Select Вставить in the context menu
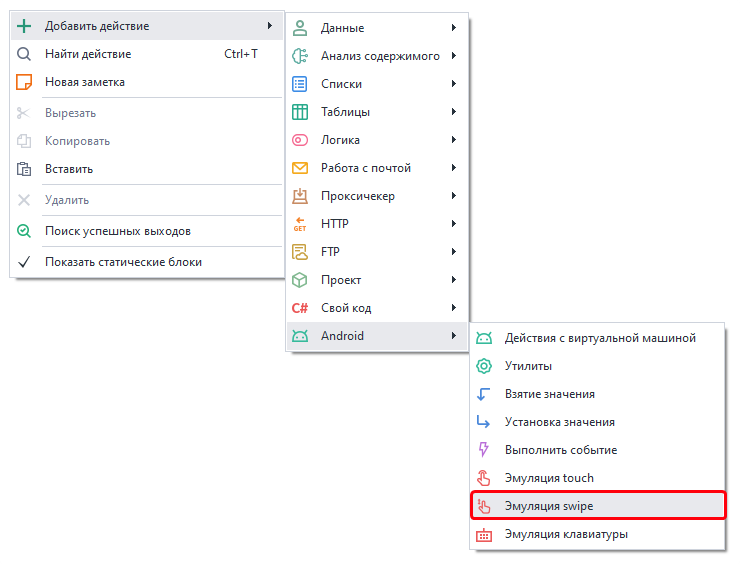740x564 pixels. point(69,169)
